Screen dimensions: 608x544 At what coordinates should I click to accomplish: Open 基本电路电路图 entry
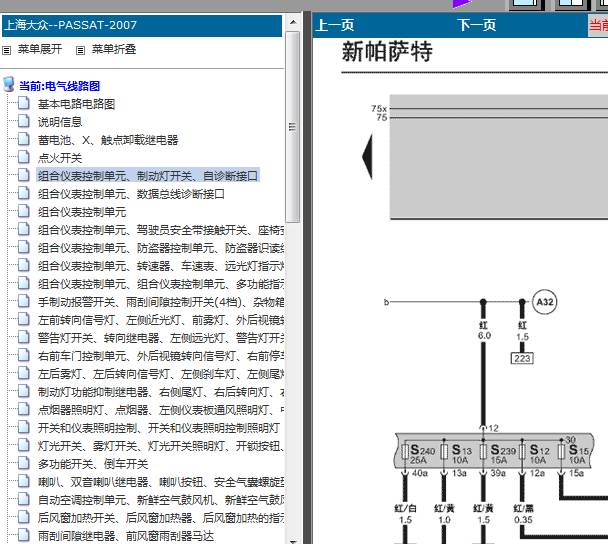[x=76, y=104]
